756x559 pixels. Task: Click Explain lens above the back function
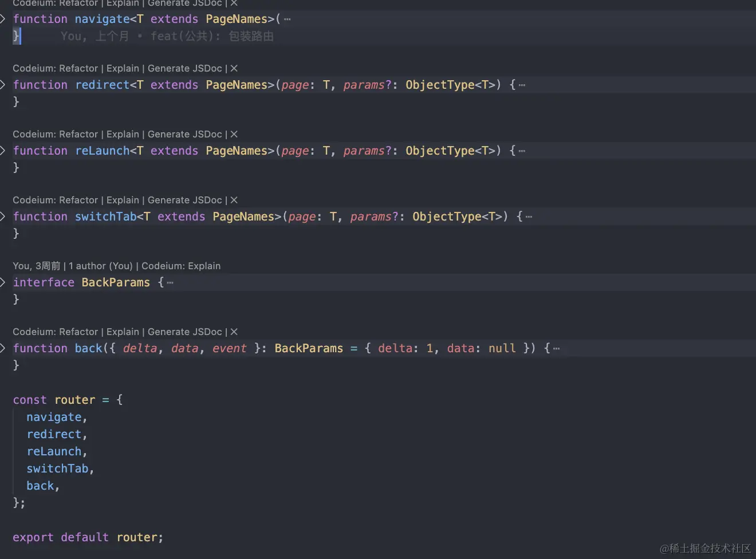[x=123, y=332]
